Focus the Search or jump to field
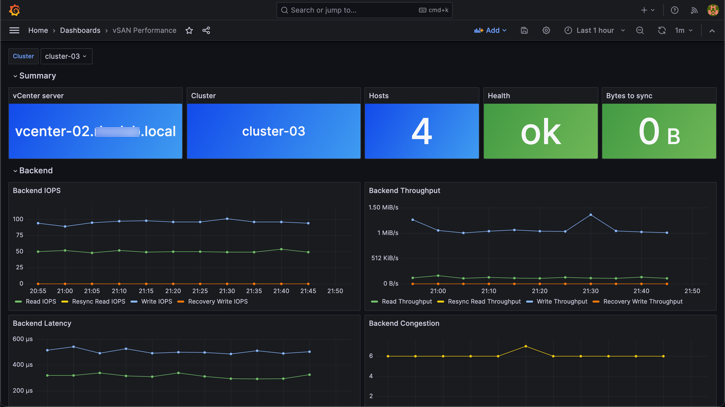Screen dimensions: 725x407 [x=364, y=10]
